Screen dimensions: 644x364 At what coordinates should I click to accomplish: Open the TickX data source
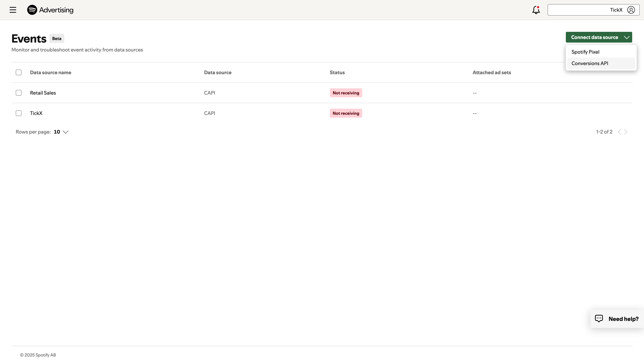[x=36, y=113]
